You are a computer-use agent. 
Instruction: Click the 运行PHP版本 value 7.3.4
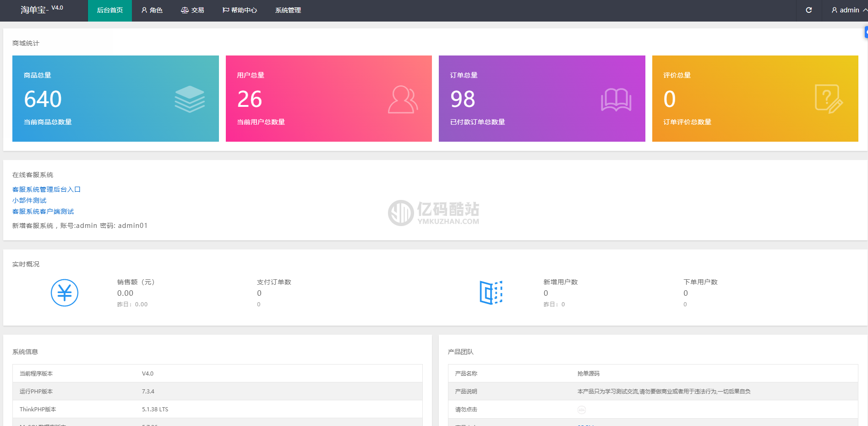pos(148,391)
